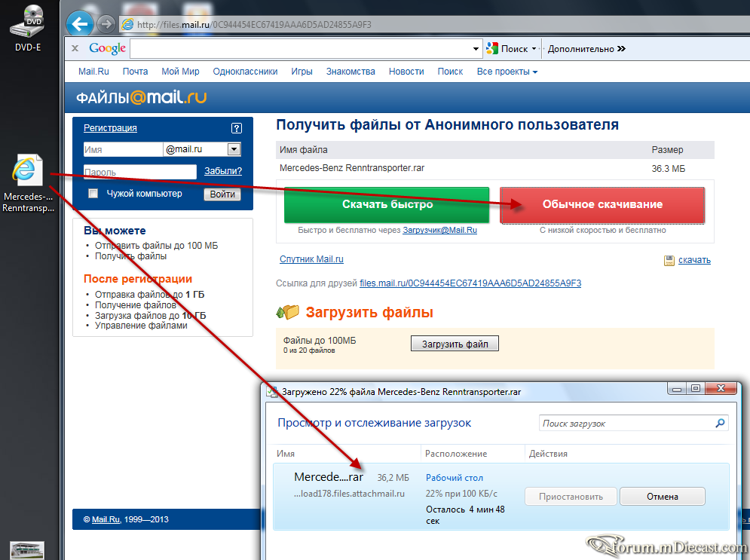Expand the Все проекты dropdown menu
The height and width of the screenshot is (560, 750).
pos(507,72)
